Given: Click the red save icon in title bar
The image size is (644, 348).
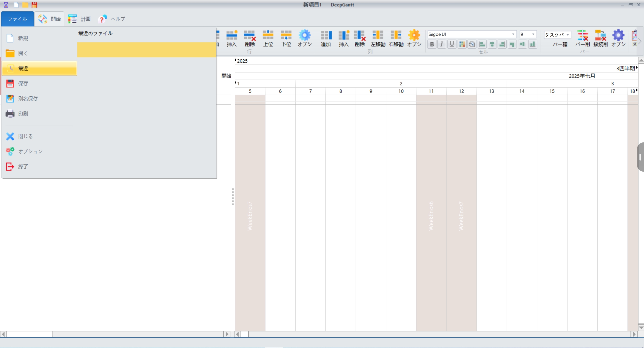Looking at the screenshot, I should pos(34,5).
